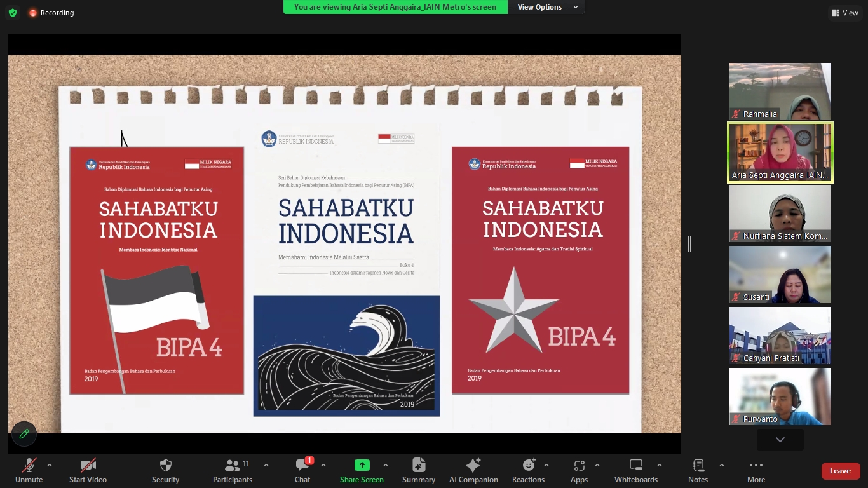
Task: Select Aria Septi Anggaira's video thumbnail
Action: click(x=780, y=152)
